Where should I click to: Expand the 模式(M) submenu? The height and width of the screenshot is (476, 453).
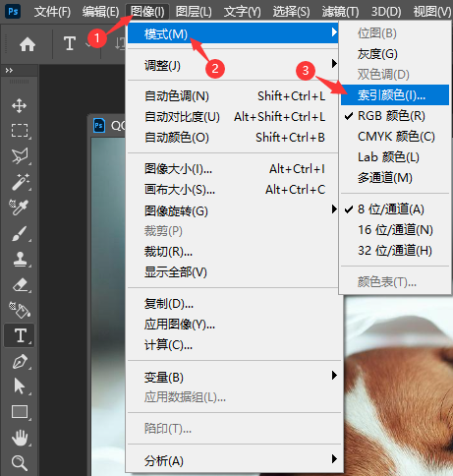[233, 33]
